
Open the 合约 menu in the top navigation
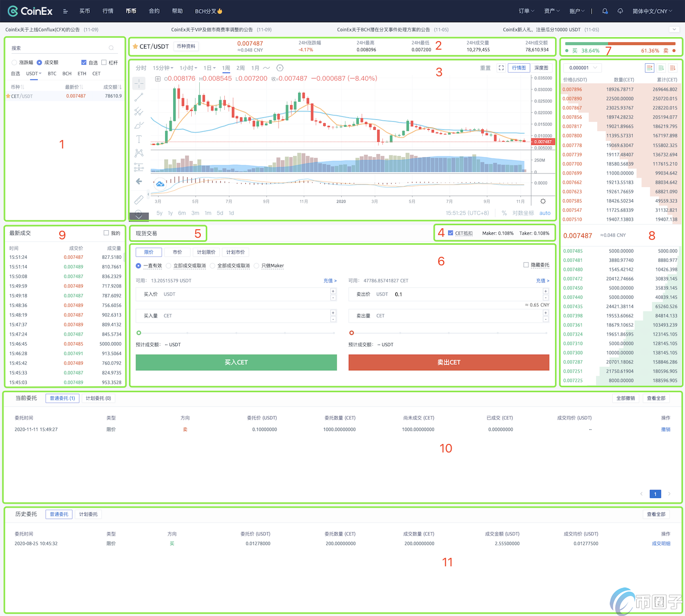point(154,11)
